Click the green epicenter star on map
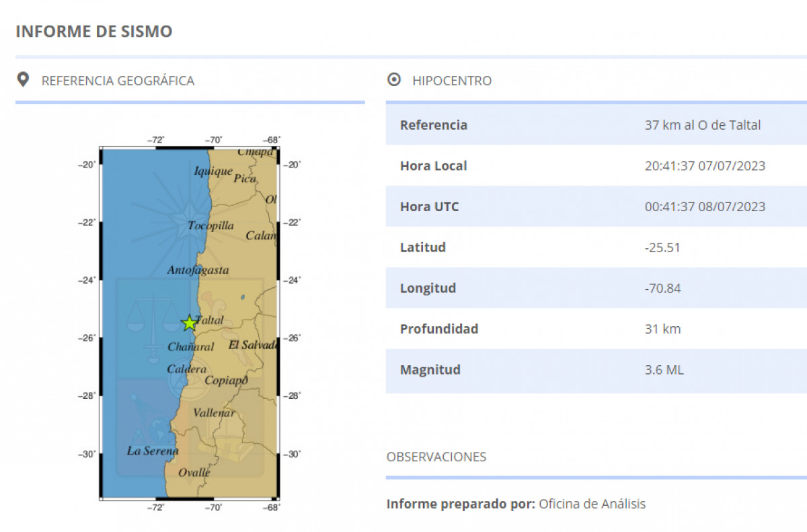Viewport: 807px width, 532px height. [x=189, y=323]
